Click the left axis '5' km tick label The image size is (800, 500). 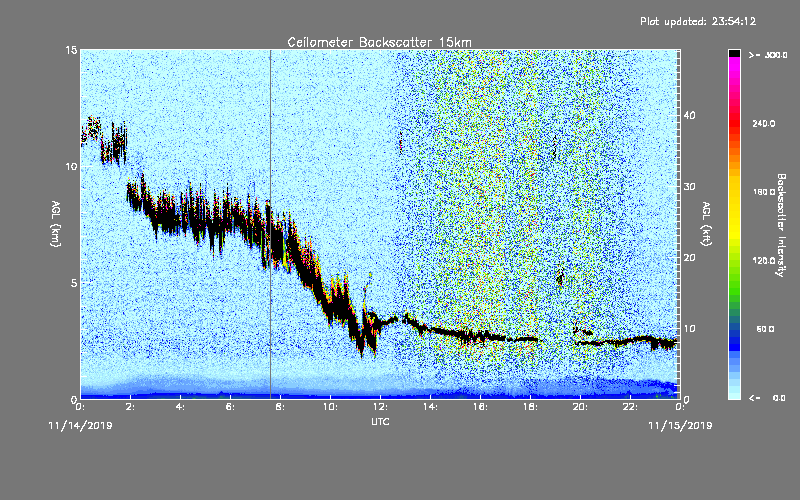[x=74, y=283]
